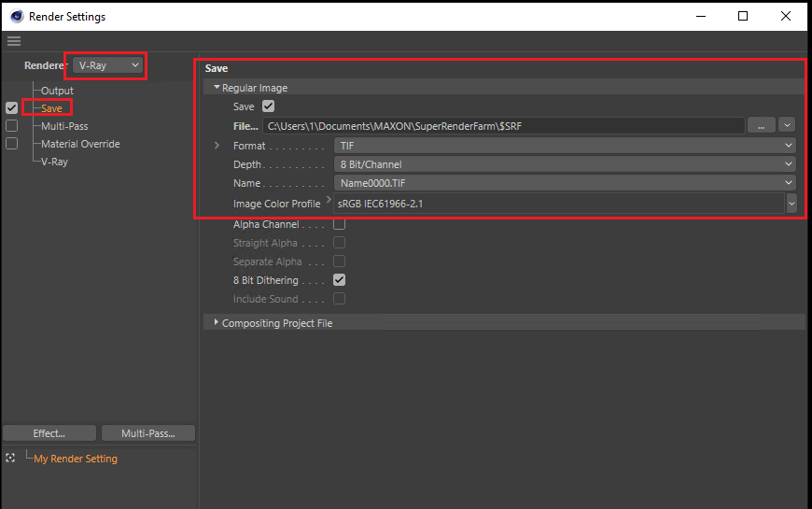Open the file path token arrow menu

[x=787, y=125]
